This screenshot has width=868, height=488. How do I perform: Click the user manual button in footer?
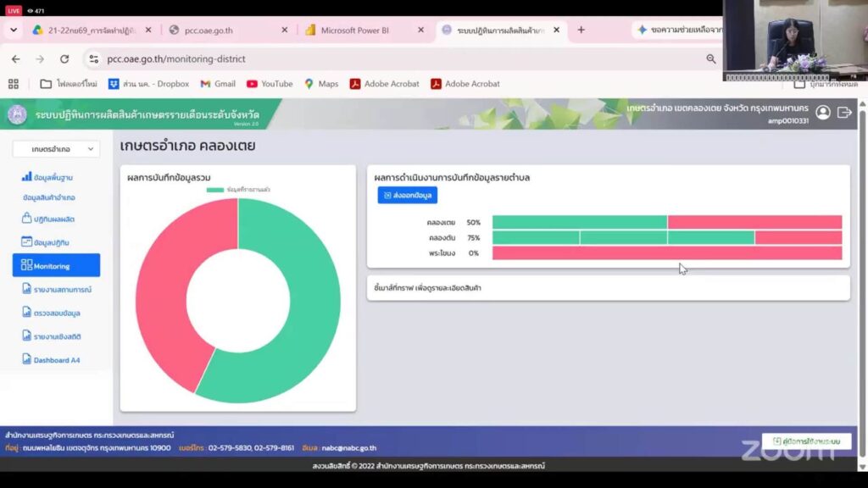point(807,441)
